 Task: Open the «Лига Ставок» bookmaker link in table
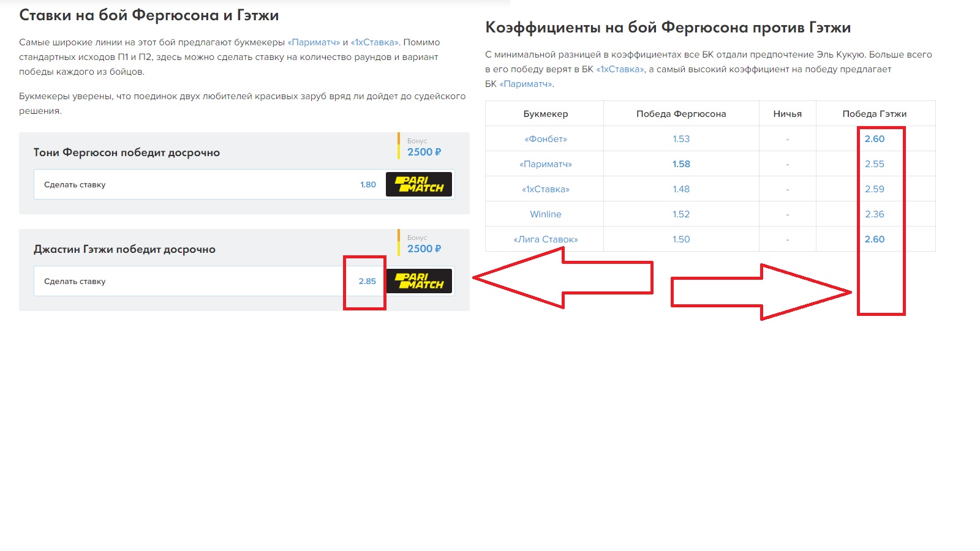coord(546,239)
